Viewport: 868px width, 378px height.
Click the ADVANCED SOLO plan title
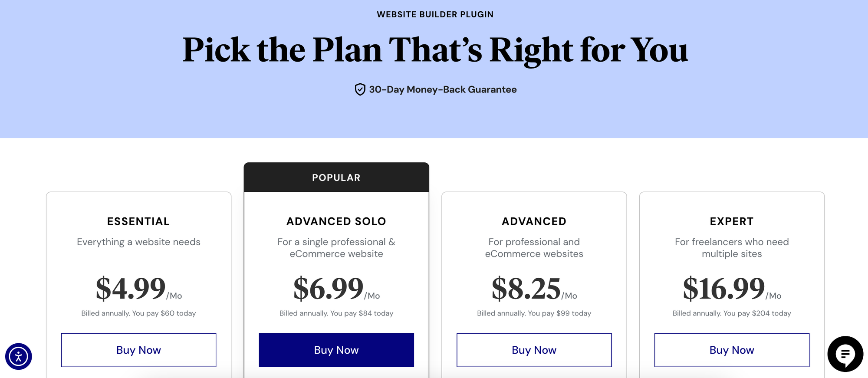coord(336,221)
